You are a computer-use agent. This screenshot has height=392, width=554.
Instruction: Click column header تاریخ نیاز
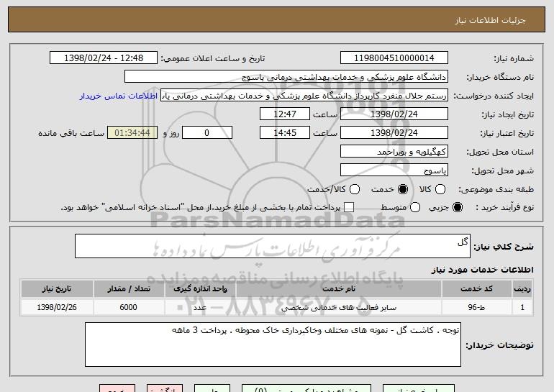tap(57, 289)
